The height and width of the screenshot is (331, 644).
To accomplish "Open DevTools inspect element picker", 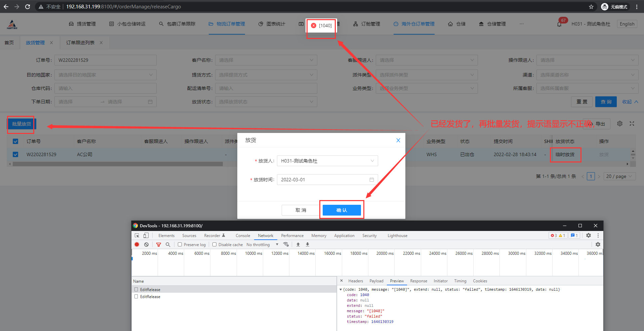I will pyautogui.click(x=137, y=235).
